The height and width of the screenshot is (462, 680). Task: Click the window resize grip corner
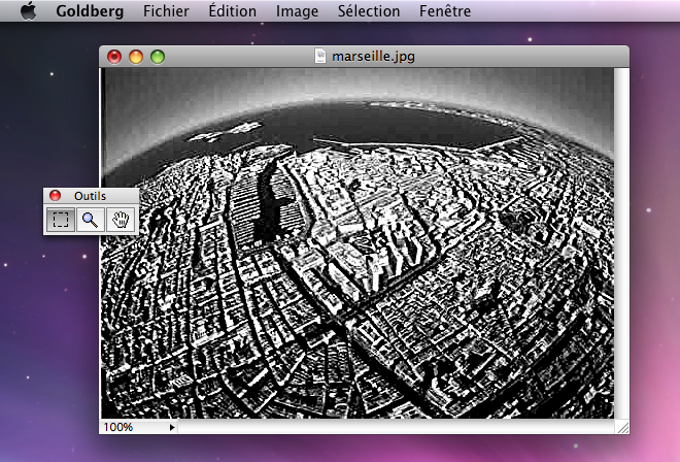pyautogui.click(x=622, y=427)
